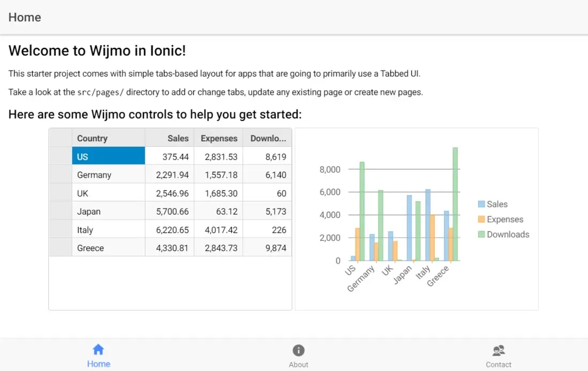Select the Greece country cell
The height and width of the screenshot is (371, 588).
coord(108,247)
